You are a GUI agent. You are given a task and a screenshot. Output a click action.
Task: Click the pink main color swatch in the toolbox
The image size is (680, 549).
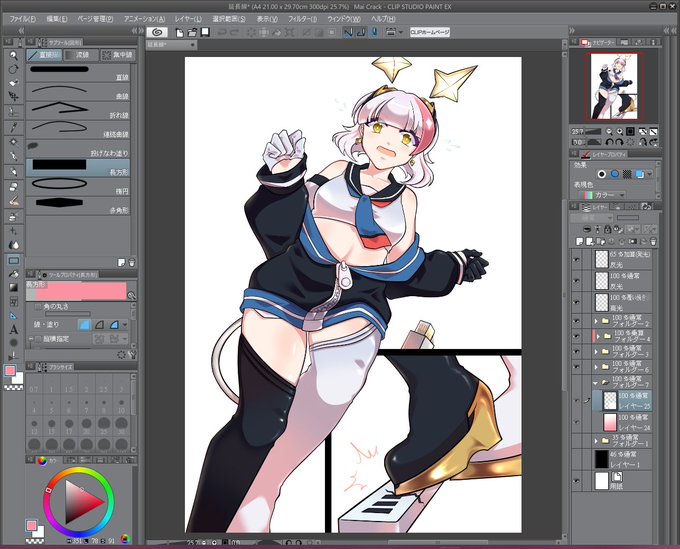click(10, 371)
